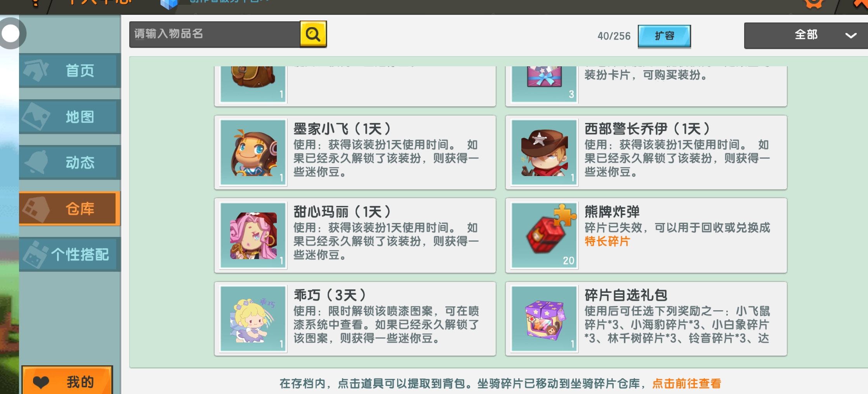868x394 pixels.
Task: Open the 全部 filter dropdown
Action: point(806,35)
